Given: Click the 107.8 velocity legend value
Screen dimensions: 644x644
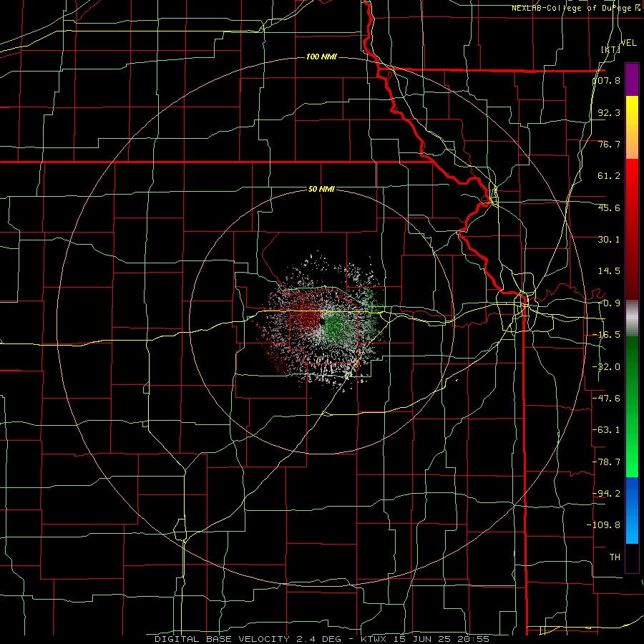Looking at the screenshot, I should (x=607, y=80).
